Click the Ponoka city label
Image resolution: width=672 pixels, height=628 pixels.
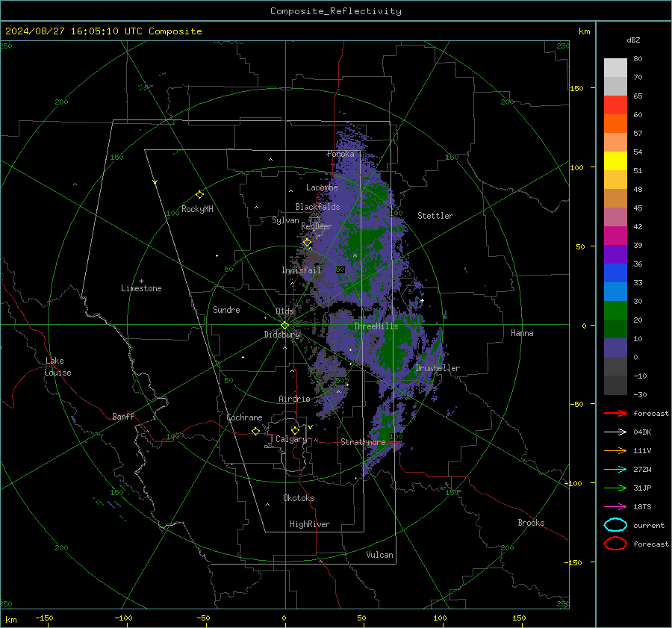[x=340, y=154]
